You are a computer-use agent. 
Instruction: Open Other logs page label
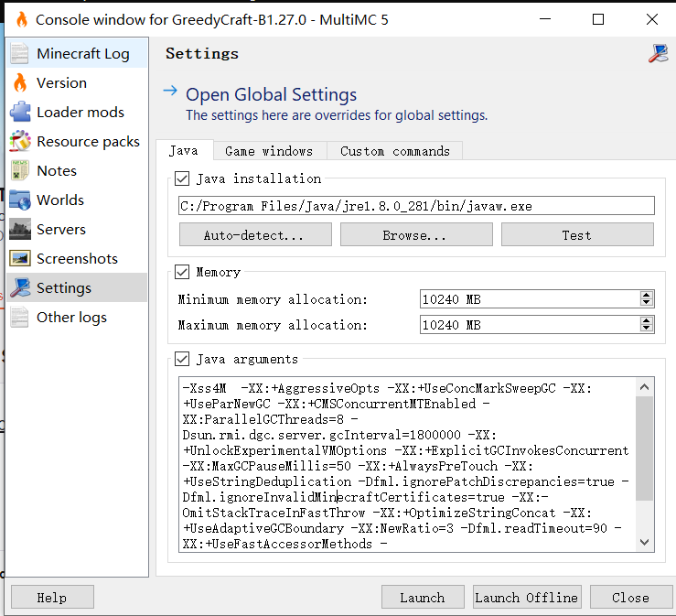pos(71,318)
